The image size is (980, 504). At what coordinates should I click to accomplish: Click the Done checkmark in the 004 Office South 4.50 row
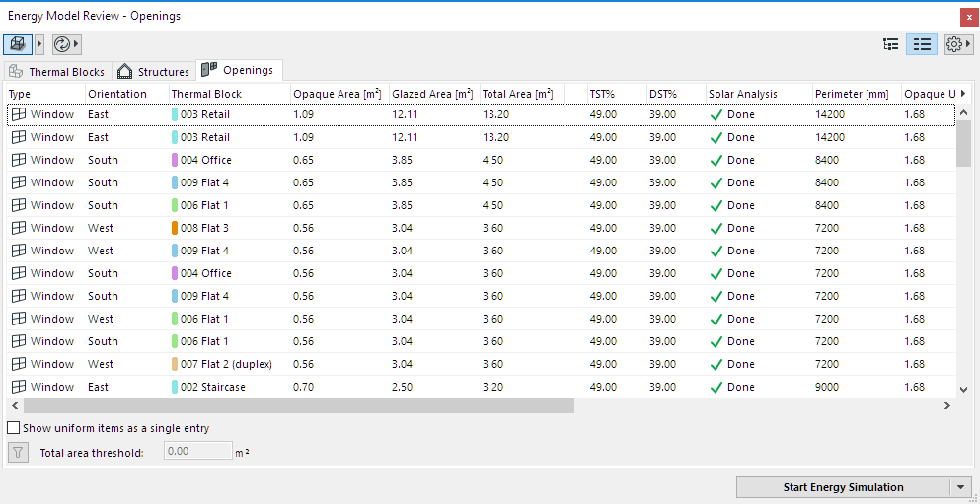(x=716, y=160)
